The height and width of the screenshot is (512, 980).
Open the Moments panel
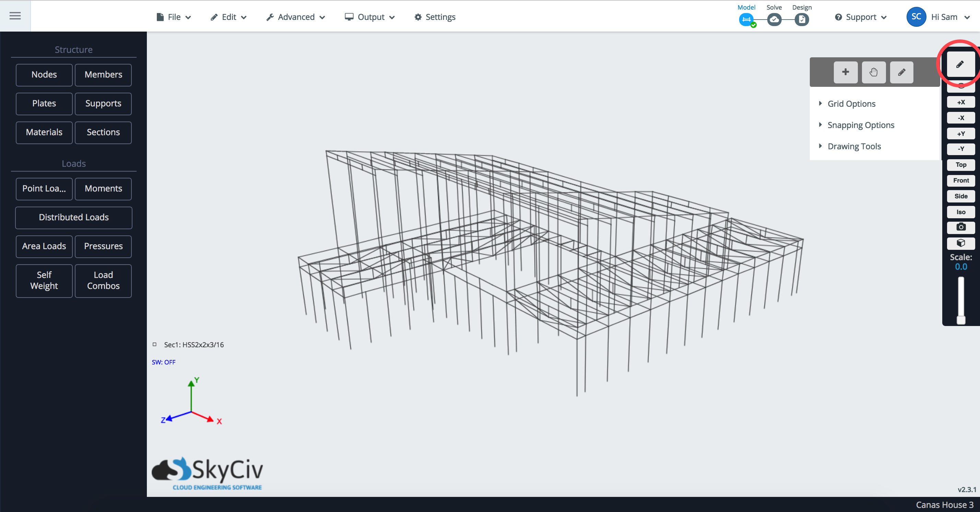103,189
